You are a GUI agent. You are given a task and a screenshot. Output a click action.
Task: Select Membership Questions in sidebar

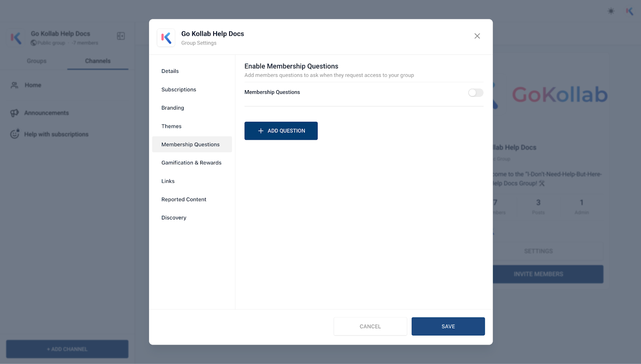(192, 145)
